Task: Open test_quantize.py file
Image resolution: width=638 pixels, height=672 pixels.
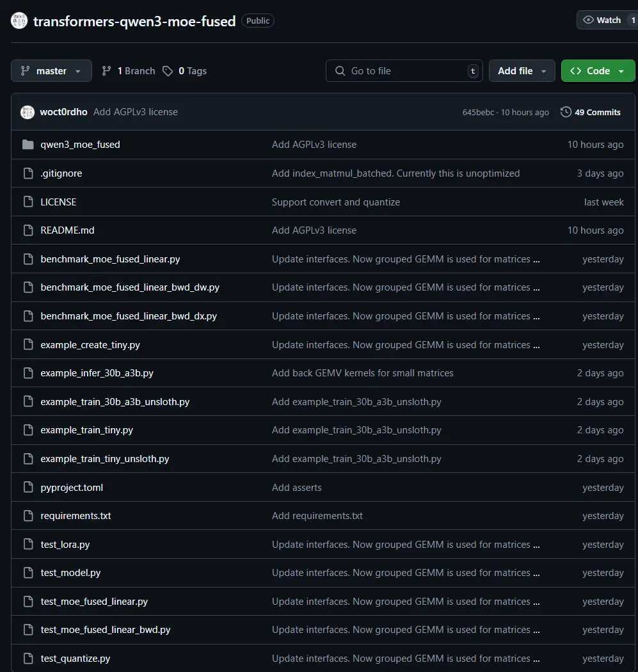Action: pos(75,659)
